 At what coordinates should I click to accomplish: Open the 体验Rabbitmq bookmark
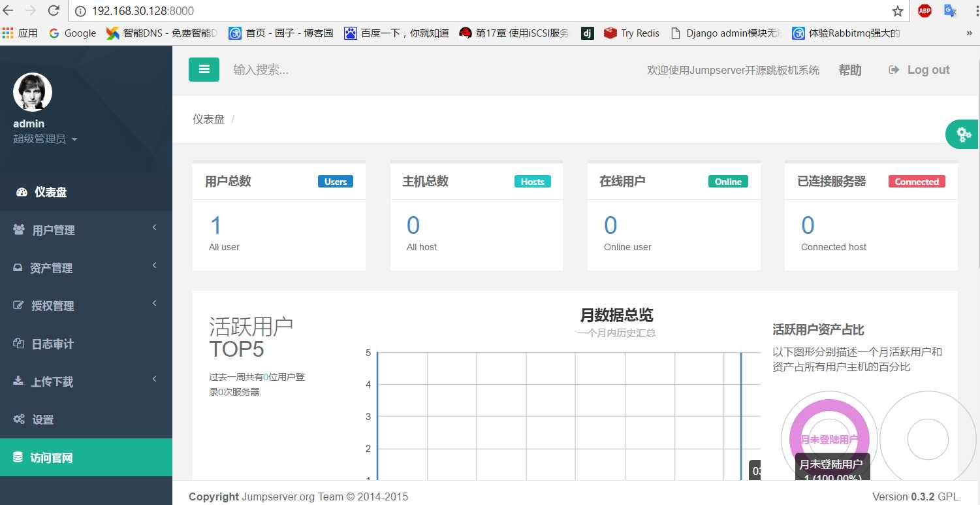846,33
